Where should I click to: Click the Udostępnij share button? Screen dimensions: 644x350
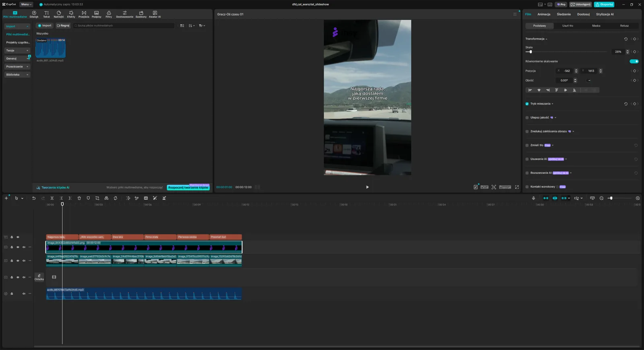[580, 4]
